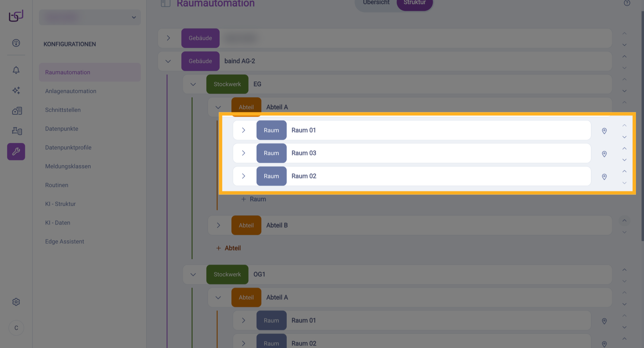
Task: Add a new Abteil
Action: coord(228,248)
